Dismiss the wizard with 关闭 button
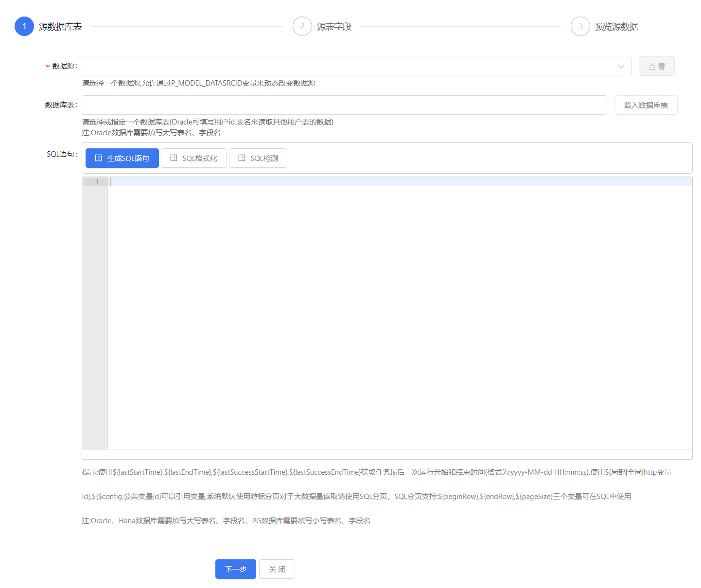The width and height of the screenshot is (701, 588). click(x=277, y=569)
